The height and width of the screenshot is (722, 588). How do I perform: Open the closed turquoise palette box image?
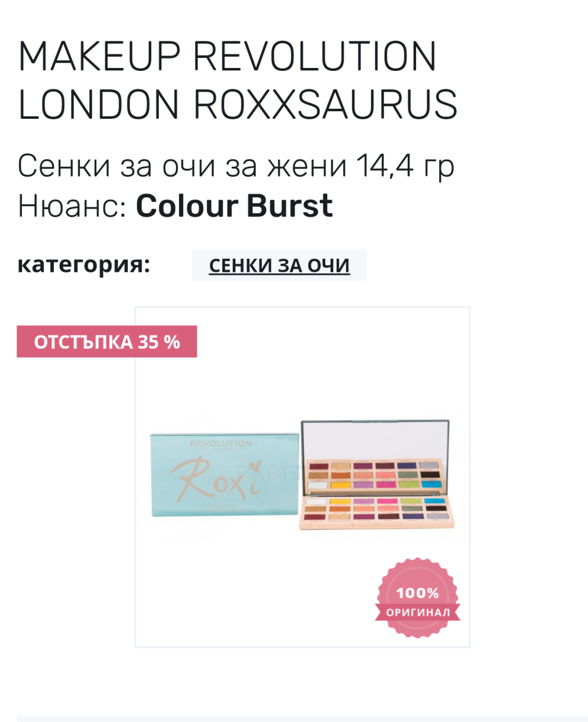click(224, 475)
